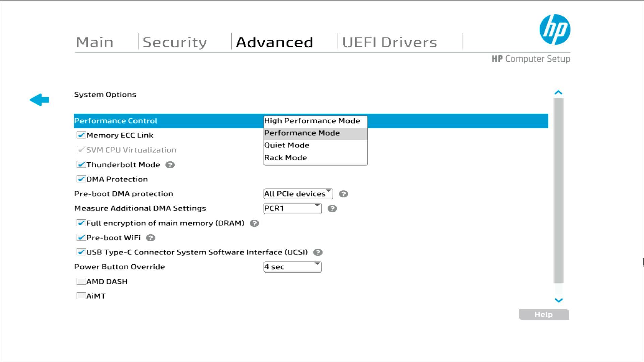644x362 pixels.
Task: Switch to the Security tab
Action: 174,42
